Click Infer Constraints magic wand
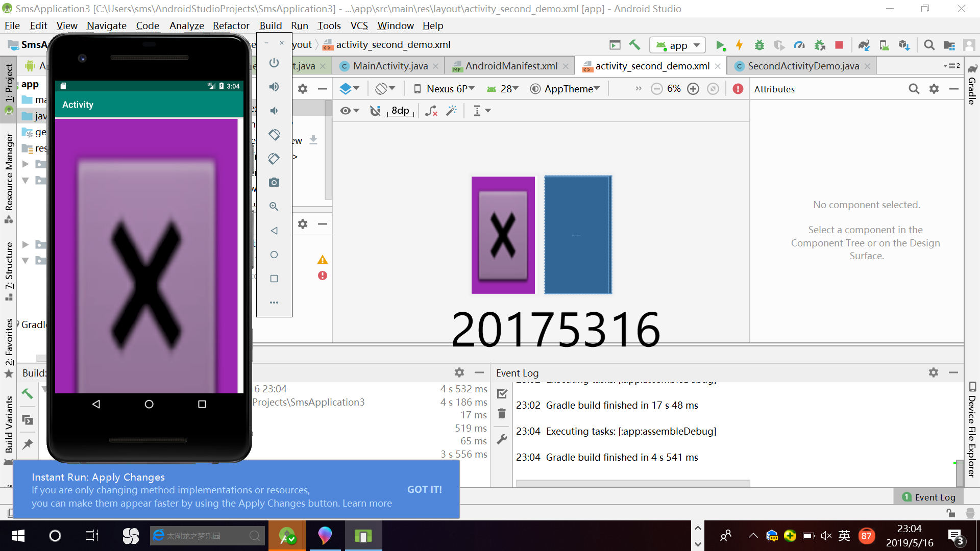This screenshot has width=980, height=551. [x=451, y=111]
